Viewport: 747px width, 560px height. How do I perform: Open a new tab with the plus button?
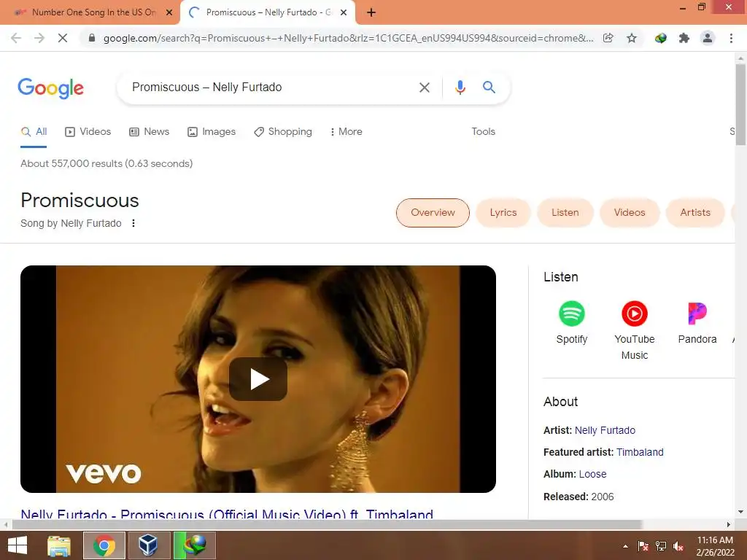click(x=371, y=12)
